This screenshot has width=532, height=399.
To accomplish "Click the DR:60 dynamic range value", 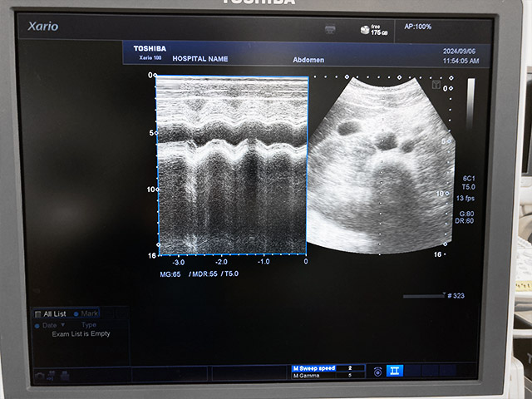I will [465, 221].
